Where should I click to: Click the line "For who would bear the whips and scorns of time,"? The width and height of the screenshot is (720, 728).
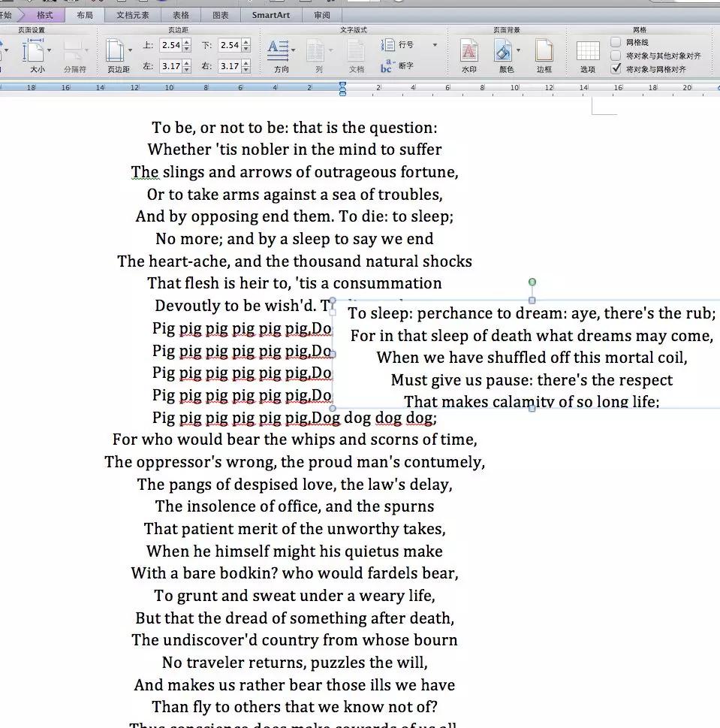click(x=294, y=440)
